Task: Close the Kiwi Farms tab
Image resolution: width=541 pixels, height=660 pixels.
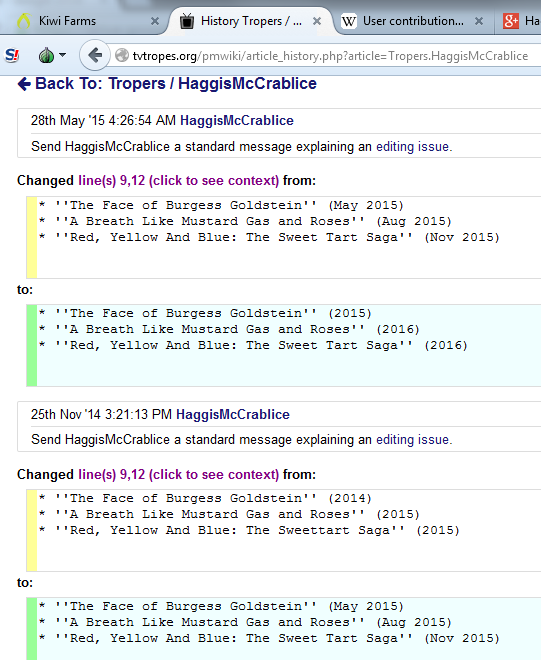Action: (x=155, y=21)
